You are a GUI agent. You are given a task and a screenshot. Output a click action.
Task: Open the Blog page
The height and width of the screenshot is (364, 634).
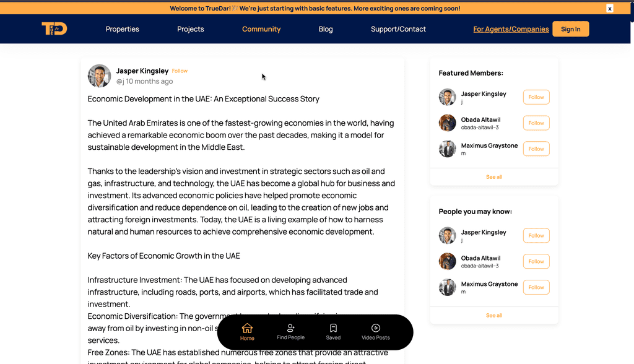pos(326,29)
